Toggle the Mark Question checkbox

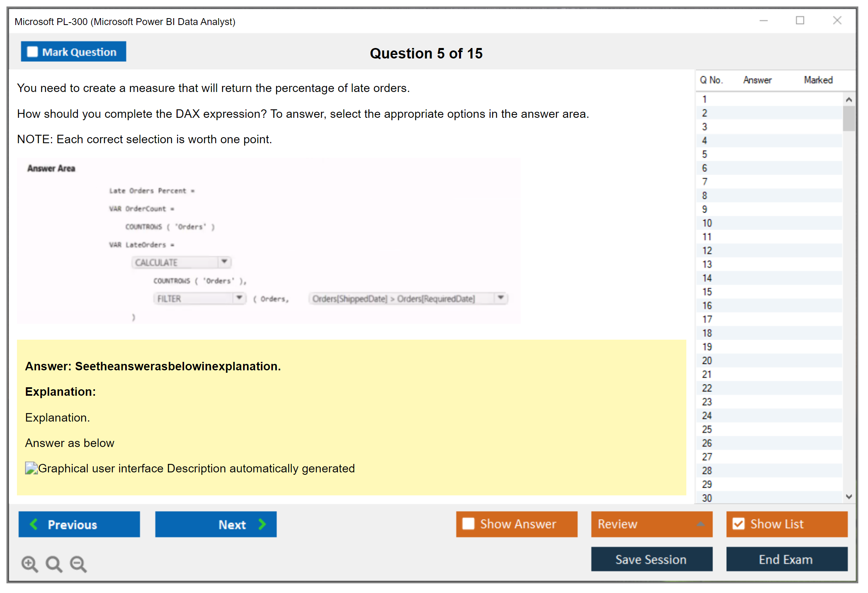click(x=32, y=52)
